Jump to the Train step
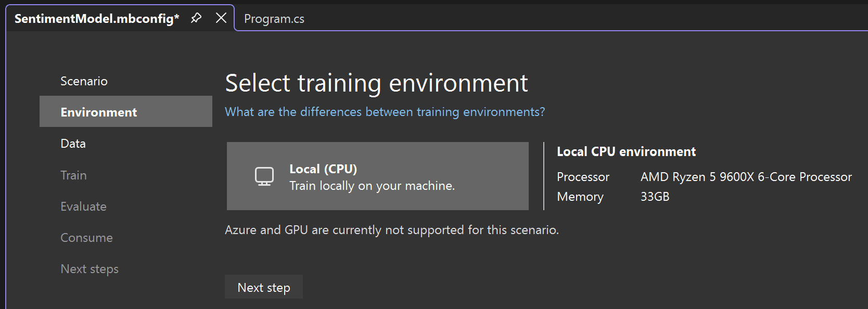Image resolution: width=868 pixels, height=309 pixels. click(73, 175)
